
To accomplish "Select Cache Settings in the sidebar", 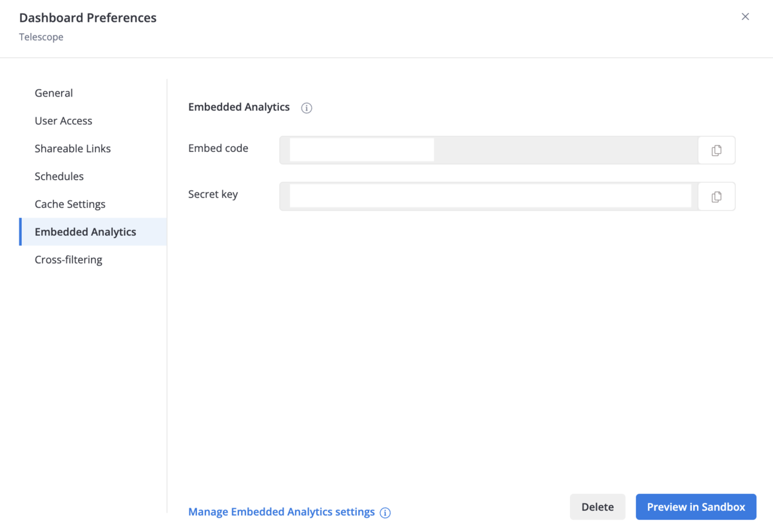I will coord(70,204).
